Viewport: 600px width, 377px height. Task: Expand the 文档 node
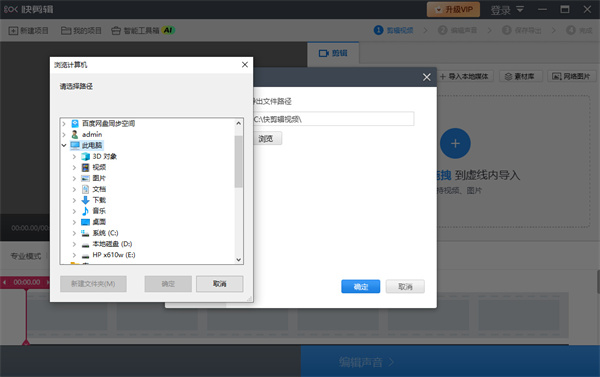74,189
